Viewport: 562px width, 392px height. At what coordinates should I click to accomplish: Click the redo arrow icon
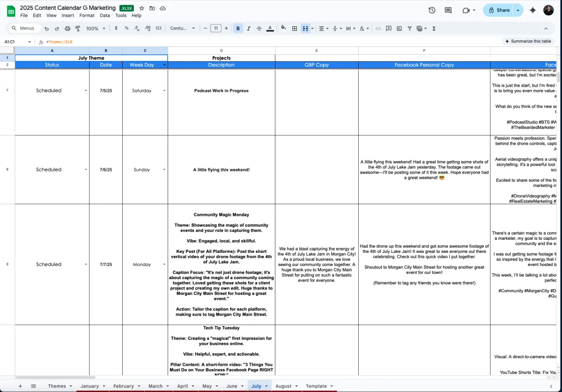tap(57, 29)
